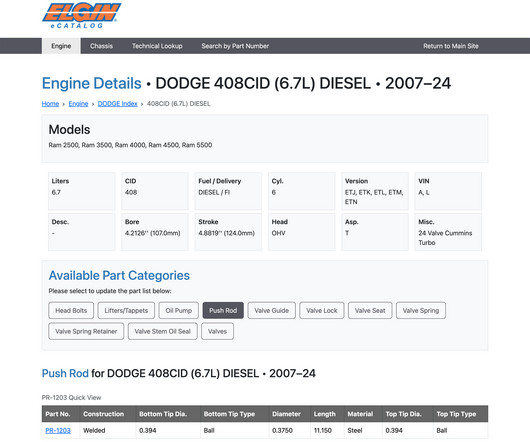Open the DODGE Index breadcrumb
Image resolution: width=530 pixels, height=442 pixels.
[x=118, y=104]
